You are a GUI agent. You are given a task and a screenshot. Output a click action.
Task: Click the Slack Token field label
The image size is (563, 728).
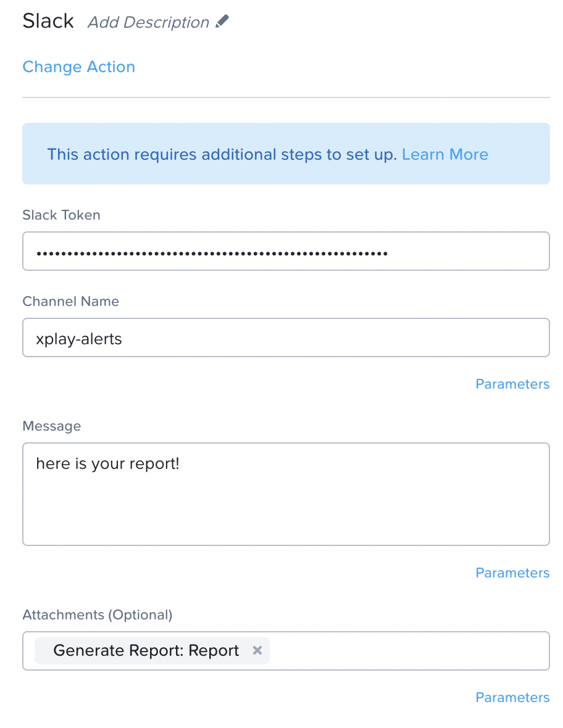(61, 215)
